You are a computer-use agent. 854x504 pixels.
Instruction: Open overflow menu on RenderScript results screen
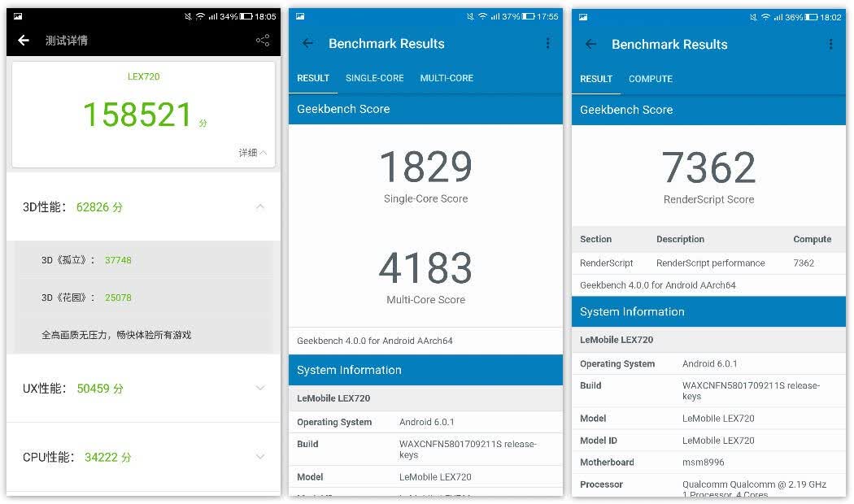coord(830,44)
